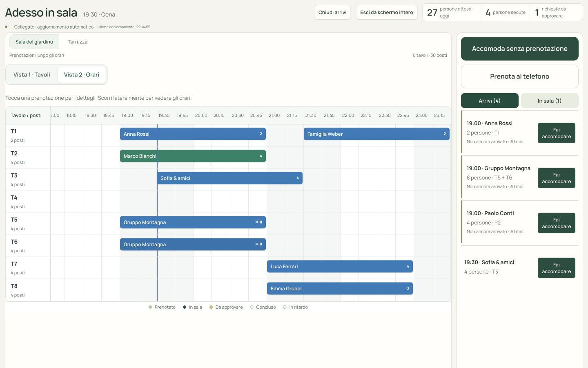Switch to the Sala del giardino tab
The height and width of the screenshot is (368, 588).
pos(34,42)
